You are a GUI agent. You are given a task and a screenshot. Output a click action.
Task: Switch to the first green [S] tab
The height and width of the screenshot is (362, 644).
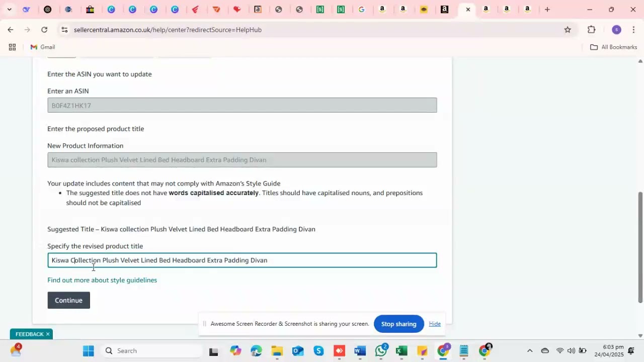point(320,10)
